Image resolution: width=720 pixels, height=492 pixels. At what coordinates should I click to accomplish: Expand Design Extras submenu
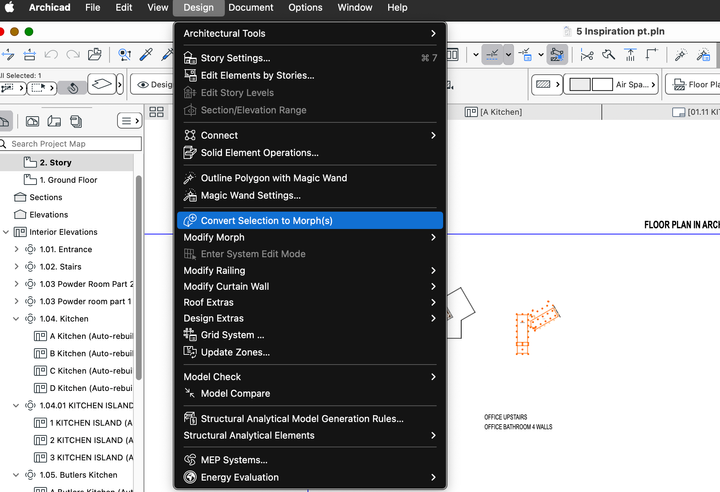pos(310,318)
